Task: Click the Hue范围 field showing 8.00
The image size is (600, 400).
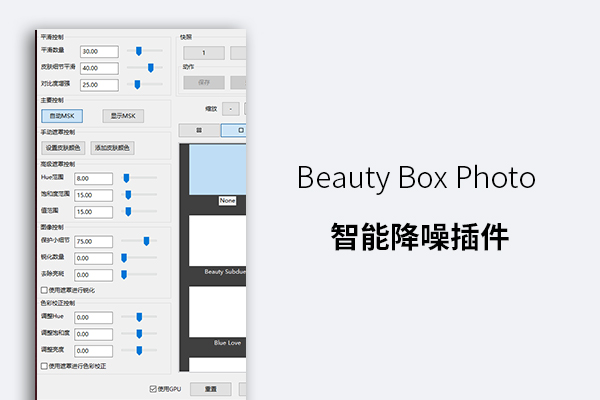Action: (x=94, y=178)
